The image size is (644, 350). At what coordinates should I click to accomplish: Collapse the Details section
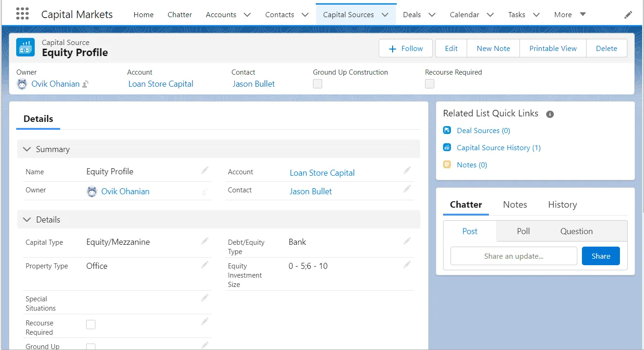27,220
